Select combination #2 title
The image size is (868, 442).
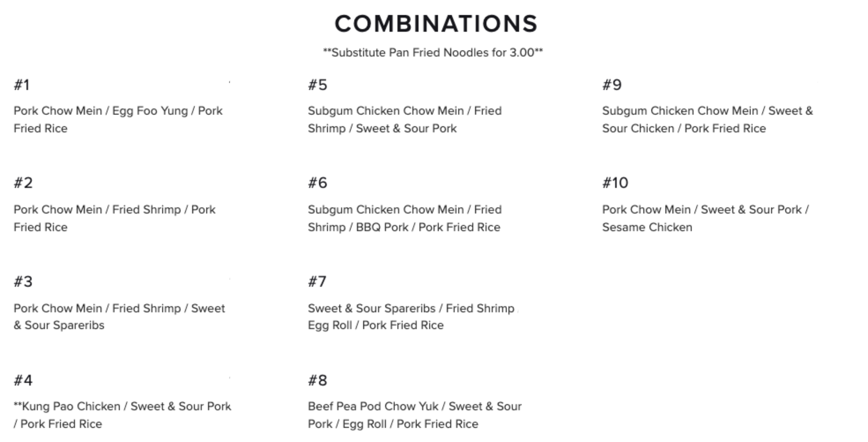click(23, 183)
